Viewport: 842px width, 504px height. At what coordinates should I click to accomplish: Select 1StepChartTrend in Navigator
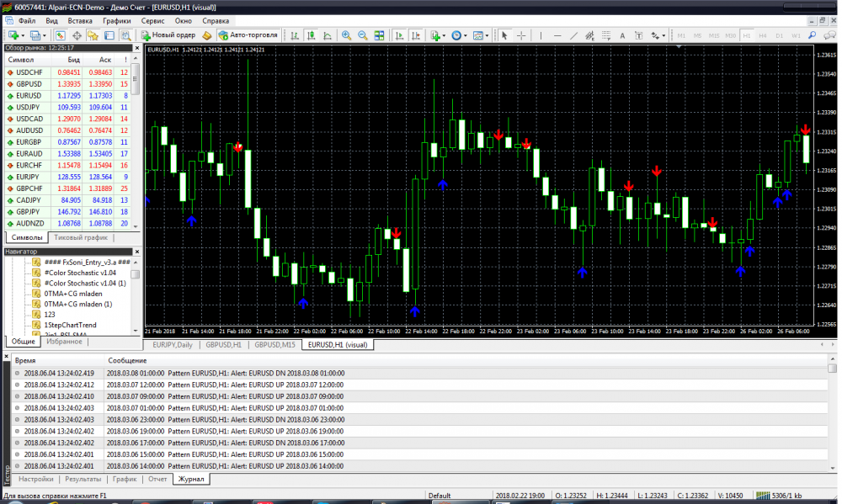[x=70, y=326]
